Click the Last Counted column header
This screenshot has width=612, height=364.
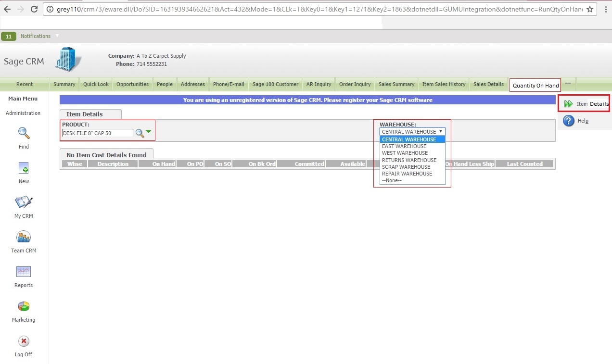pyautogui.click(x=524, y=164)
